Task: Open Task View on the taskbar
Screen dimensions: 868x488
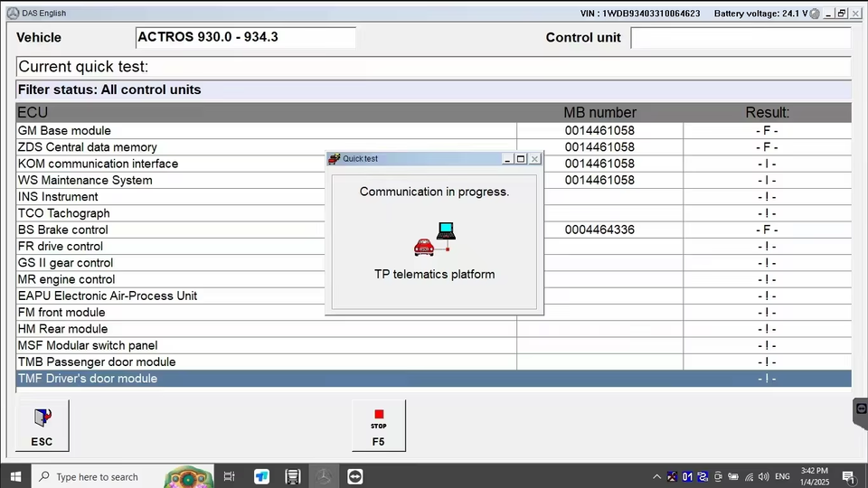Action: 229,476
